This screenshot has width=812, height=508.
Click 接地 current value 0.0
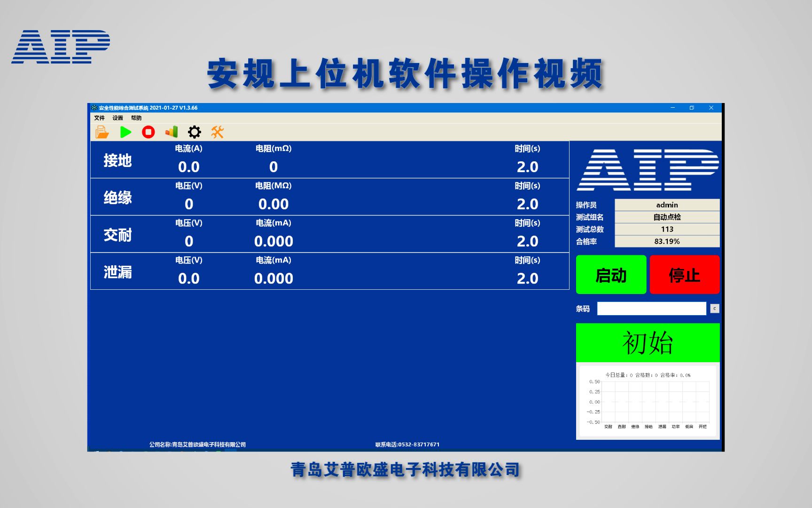189,167
